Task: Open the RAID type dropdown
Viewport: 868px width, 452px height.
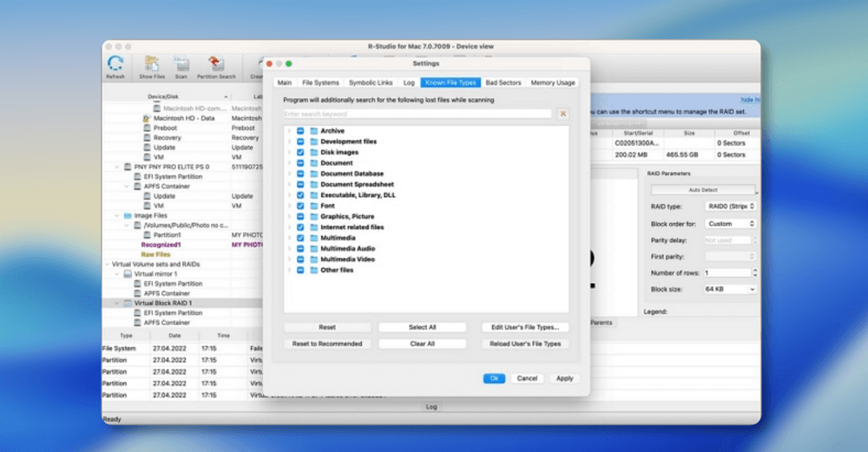Action: 731,206
